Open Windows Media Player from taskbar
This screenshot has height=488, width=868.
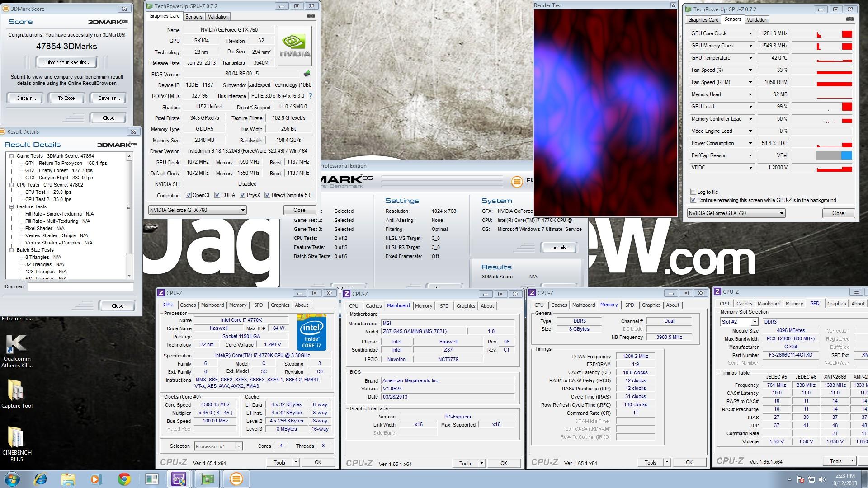(x=96, y=479)
